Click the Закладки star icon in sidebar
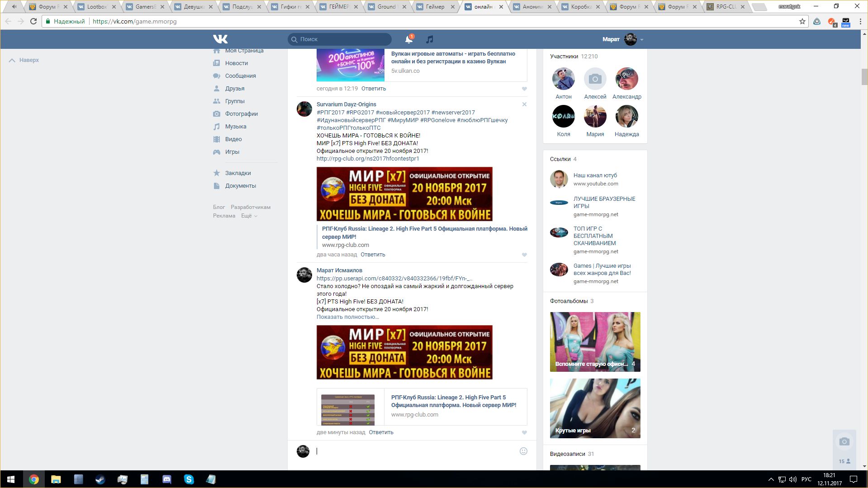Viewport: 868px width, 488px height. (217, 173)
